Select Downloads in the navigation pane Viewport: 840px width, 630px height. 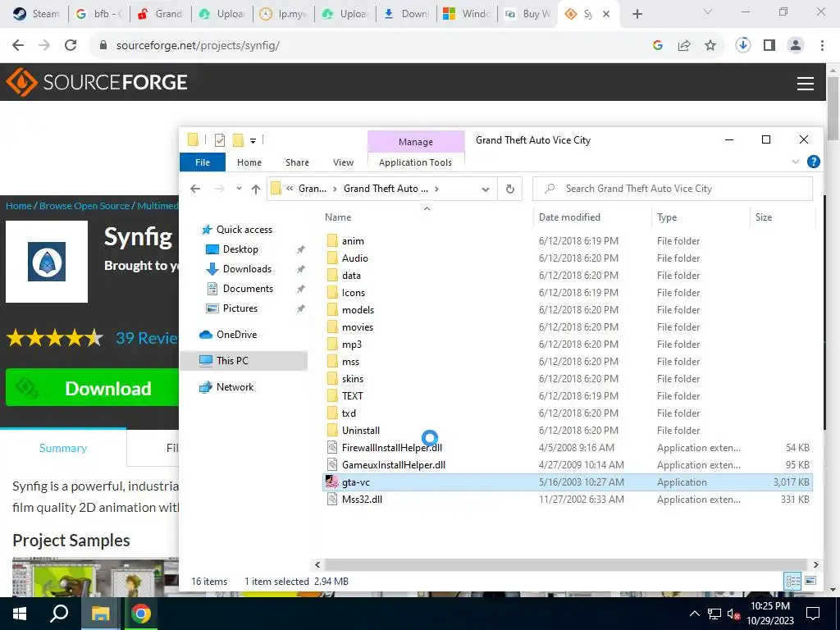[x=247, y=269]
